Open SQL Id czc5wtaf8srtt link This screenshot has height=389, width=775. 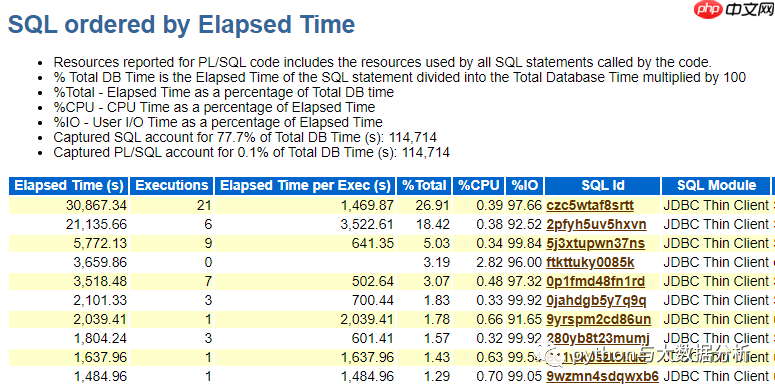coord(590,205)
